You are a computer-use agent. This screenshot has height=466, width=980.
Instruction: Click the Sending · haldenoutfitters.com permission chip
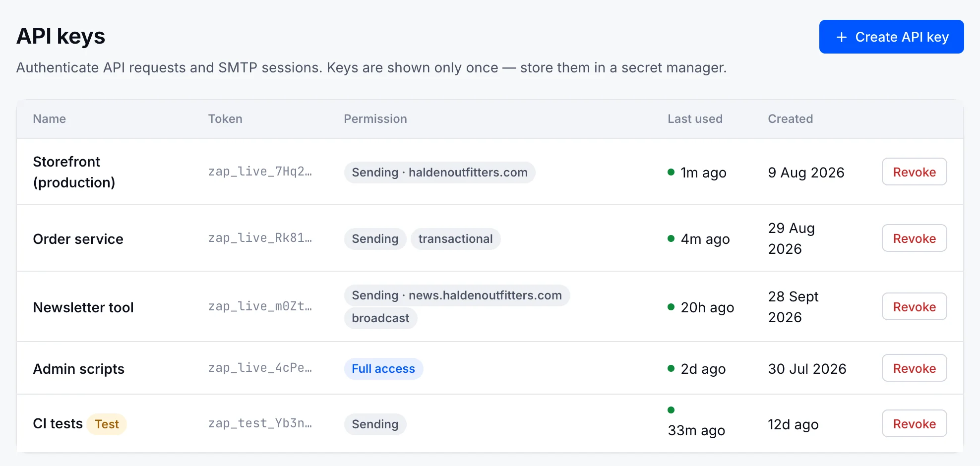click(x=439, y=173)
